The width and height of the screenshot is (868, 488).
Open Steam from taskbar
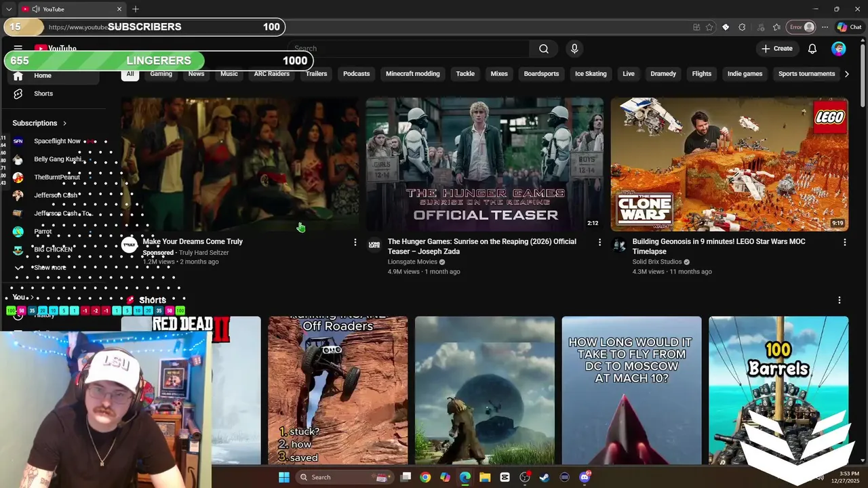click(x=545, y=477)
